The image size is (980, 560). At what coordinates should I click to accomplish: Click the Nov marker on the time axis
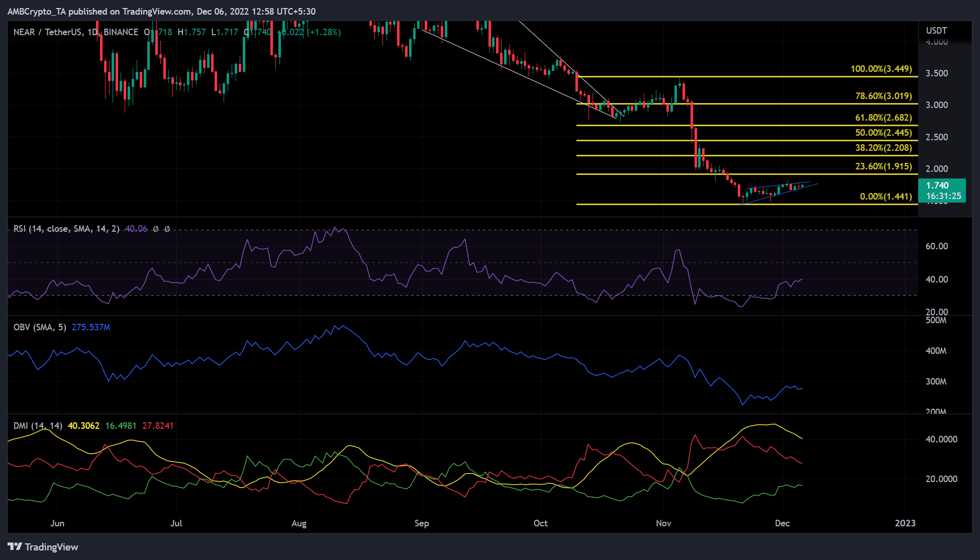[x=663, y=523]
